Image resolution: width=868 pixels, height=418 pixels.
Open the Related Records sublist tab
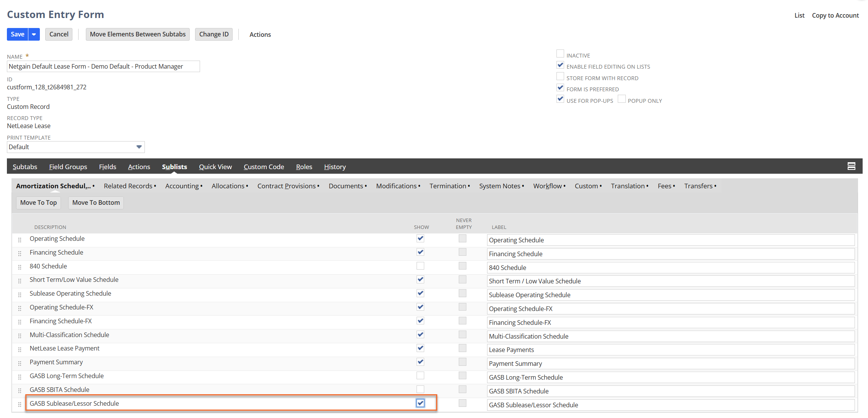[x=128, y=186]
